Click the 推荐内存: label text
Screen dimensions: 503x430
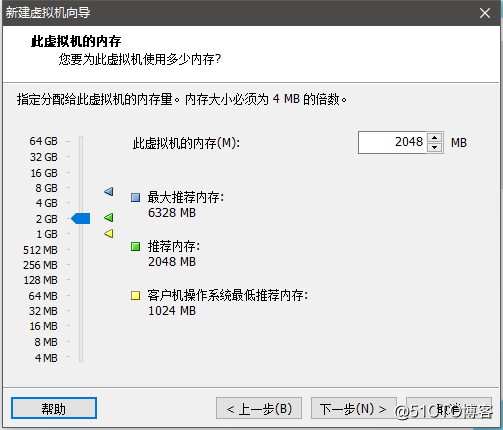coord(174,247)
